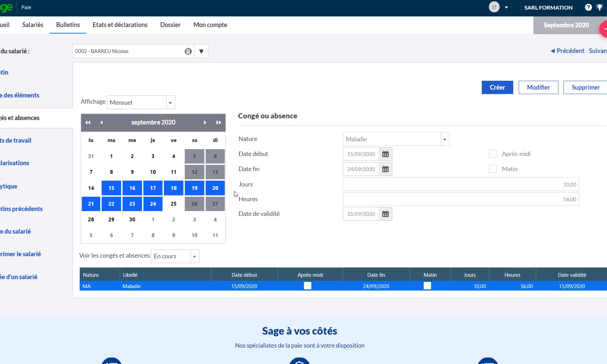
Task: Click day 25 in the September calendar
Action: 173,204
